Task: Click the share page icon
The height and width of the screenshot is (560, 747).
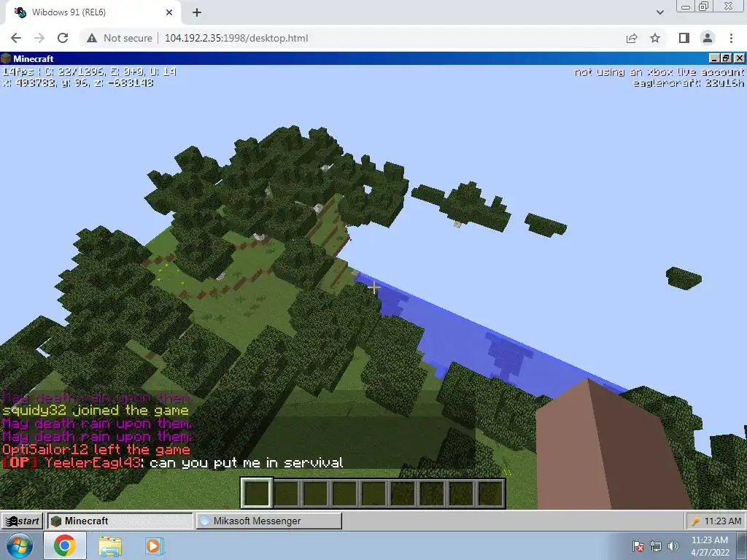Action: tap(632, 38)
